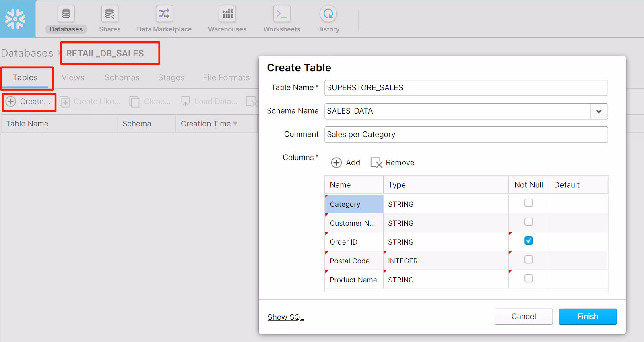Click the Clone... icon
Image resolution: width=644 pixels, height=342 pixels.
click(x=134, y=102)
